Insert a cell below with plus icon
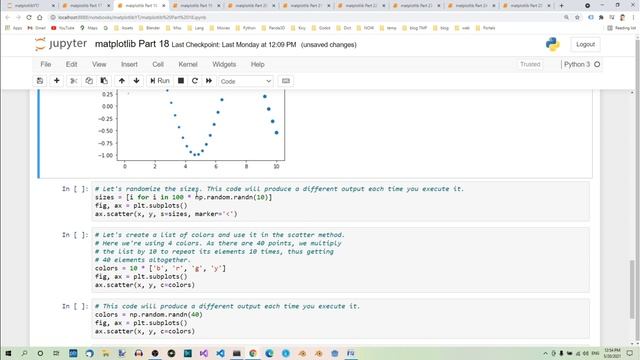 [x=57, y=81]
